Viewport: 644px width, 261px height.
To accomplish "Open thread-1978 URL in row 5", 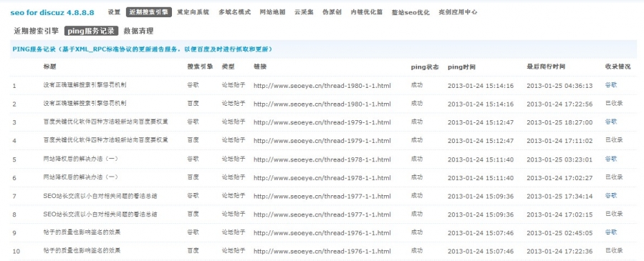I will tap(322, 159).
